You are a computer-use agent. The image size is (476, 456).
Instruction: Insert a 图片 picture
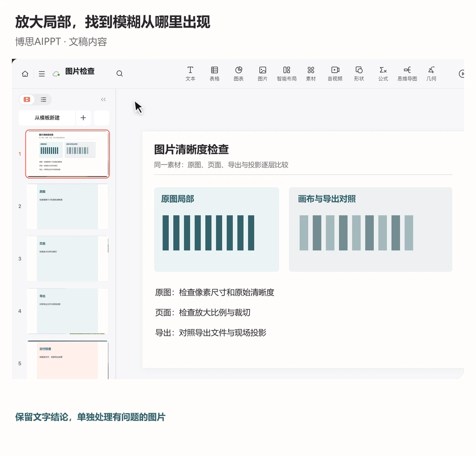(263, 74)
